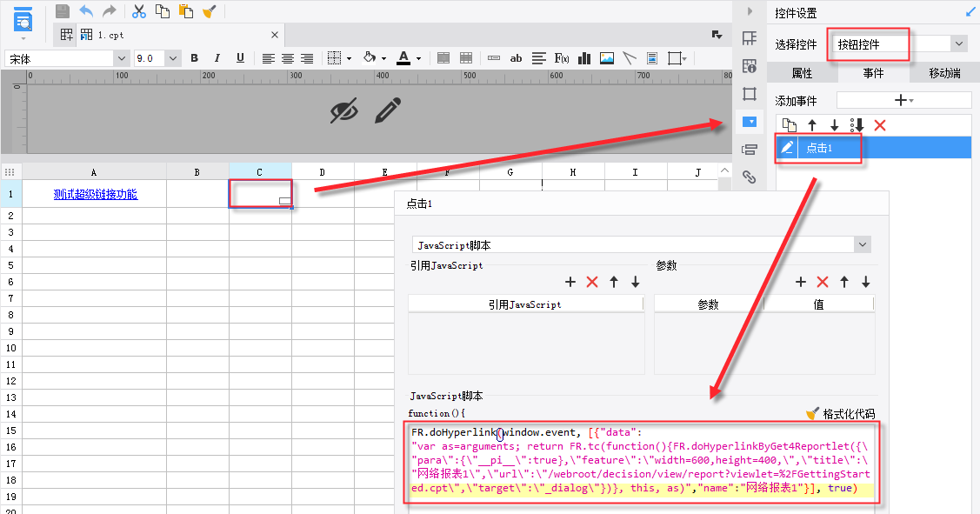Open the font size dropdown showing 9.0
Viewport: 980px width, 514px height.
173,58
